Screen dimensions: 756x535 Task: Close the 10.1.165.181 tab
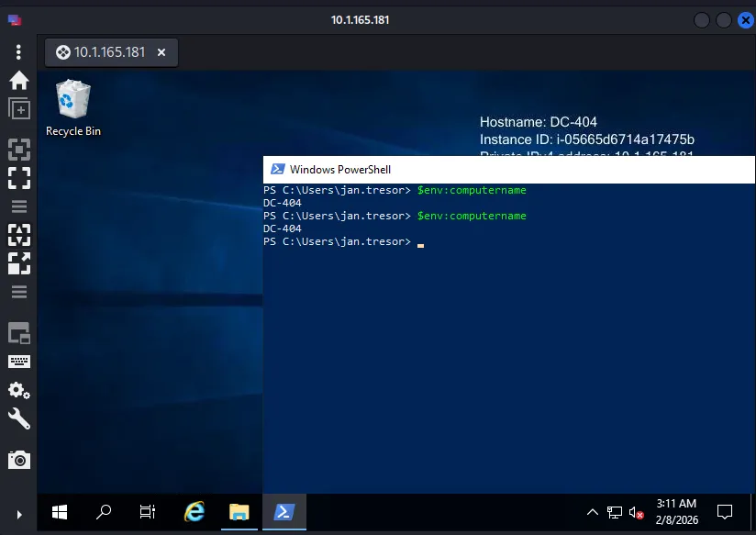pyautogui.click(x=161, y=52)
